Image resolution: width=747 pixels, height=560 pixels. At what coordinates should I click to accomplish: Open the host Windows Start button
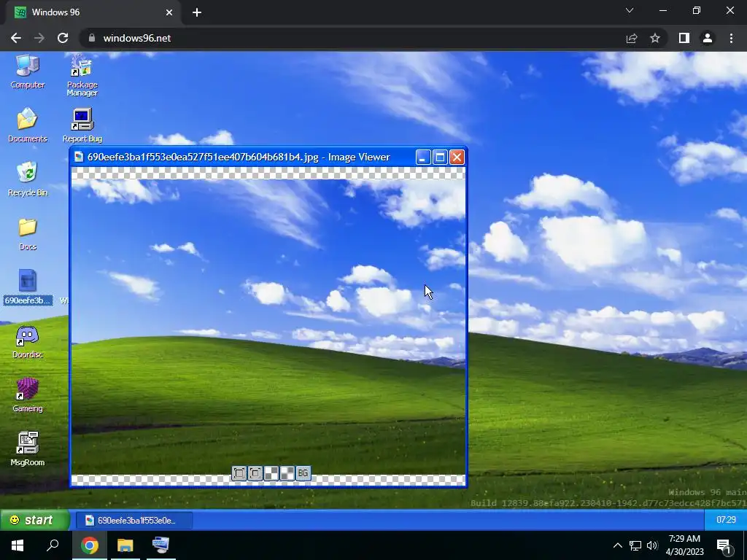coord(18,545)
